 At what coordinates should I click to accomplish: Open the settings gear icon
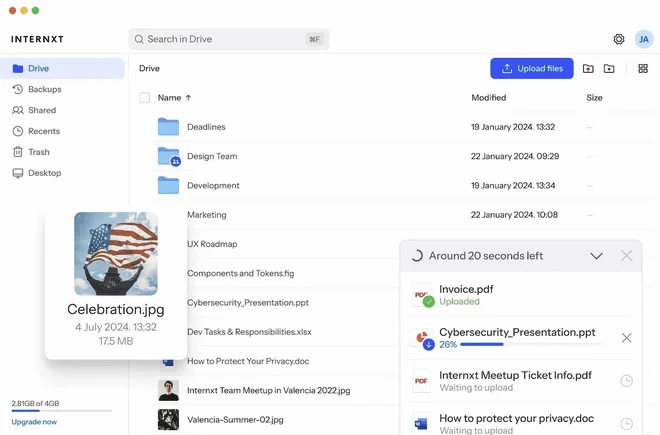pos(618,39)
